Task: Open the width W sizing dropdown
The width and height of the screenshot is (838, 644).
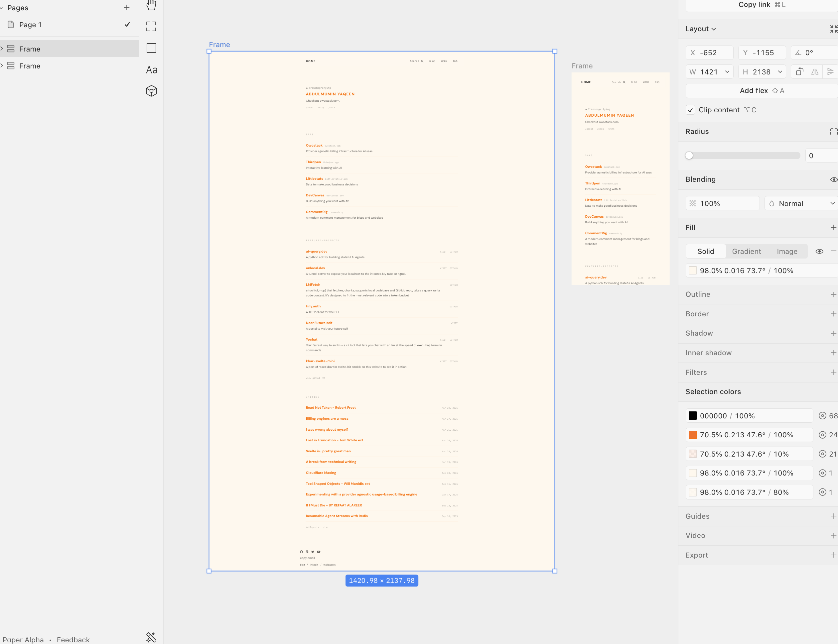Action: 727,72
